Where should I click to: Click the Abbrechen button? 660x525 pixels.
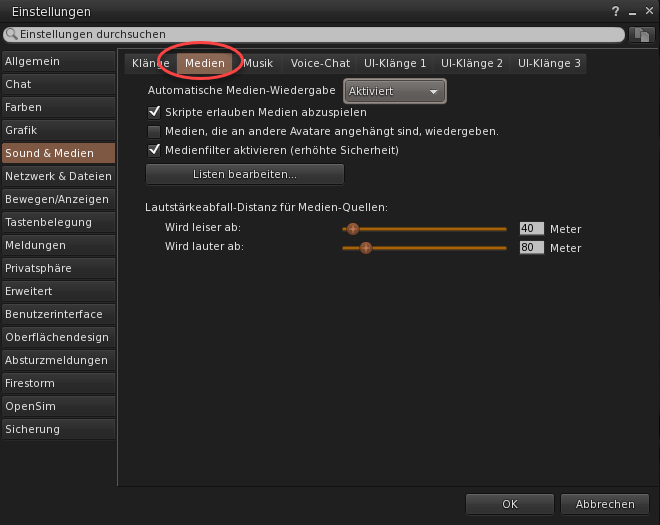(605, 504)
